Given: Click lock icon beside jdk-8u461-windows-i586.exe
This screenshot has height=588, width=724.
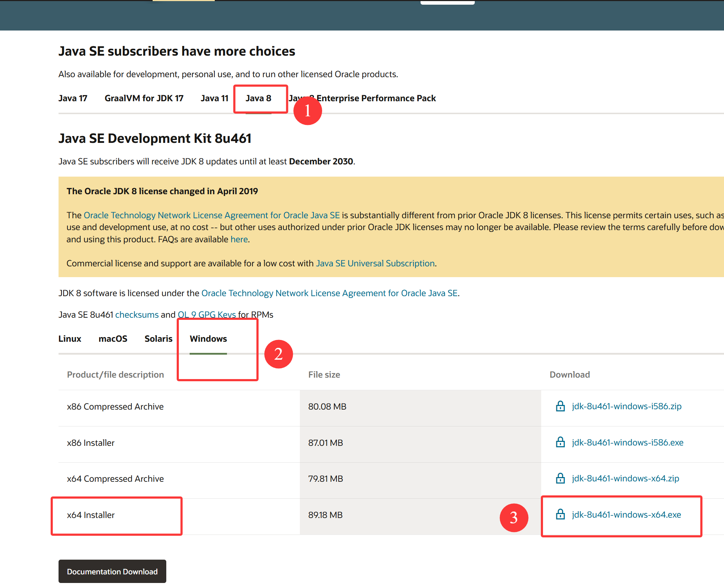Looking at the screenshot, I should coord(560,442).
